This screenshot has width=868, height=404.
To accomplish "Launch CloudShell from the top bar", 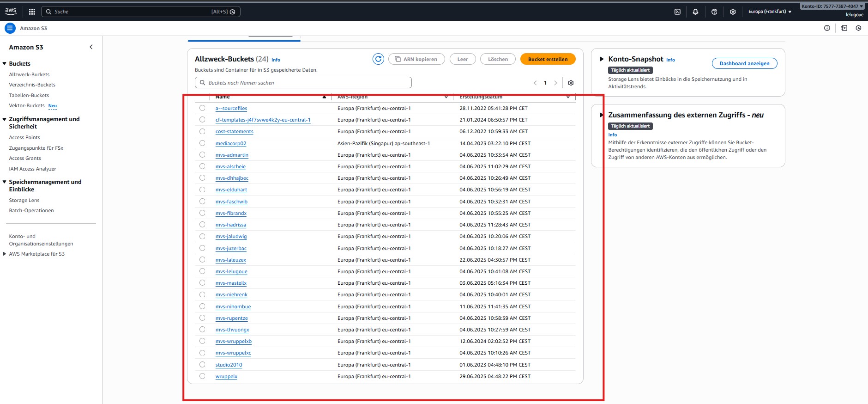I will point(677,12).
